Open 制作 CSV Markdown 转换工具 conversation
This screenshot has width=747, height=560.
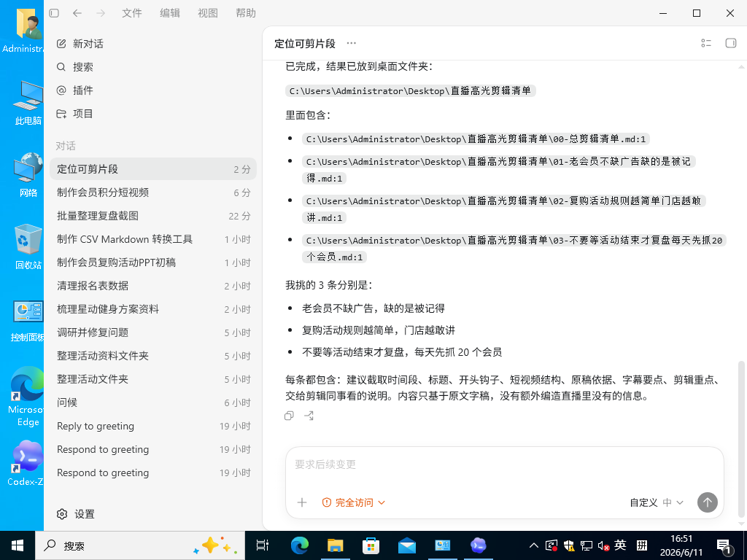[153, 239]
